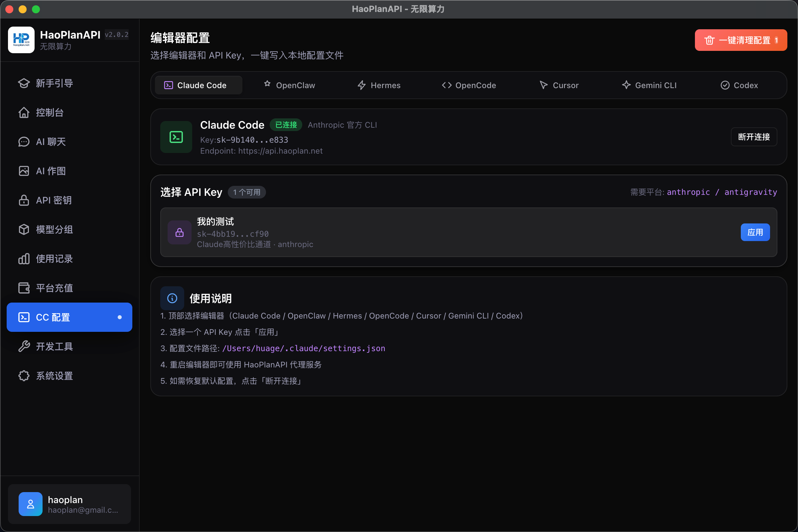This screenshot has height=532, width=798.
Task: Click the image icon beside AI 作图
Action: click(x=24, y=171)
